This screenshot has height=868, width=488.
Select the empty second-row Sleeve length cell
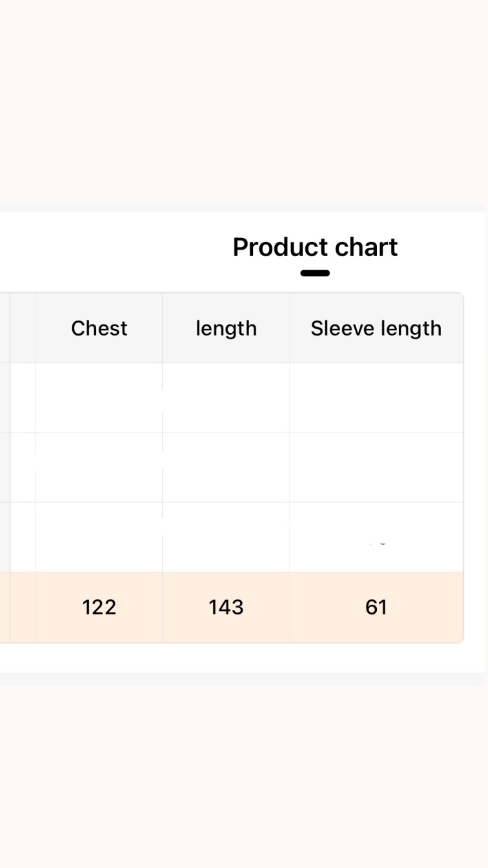coord(376,468)
